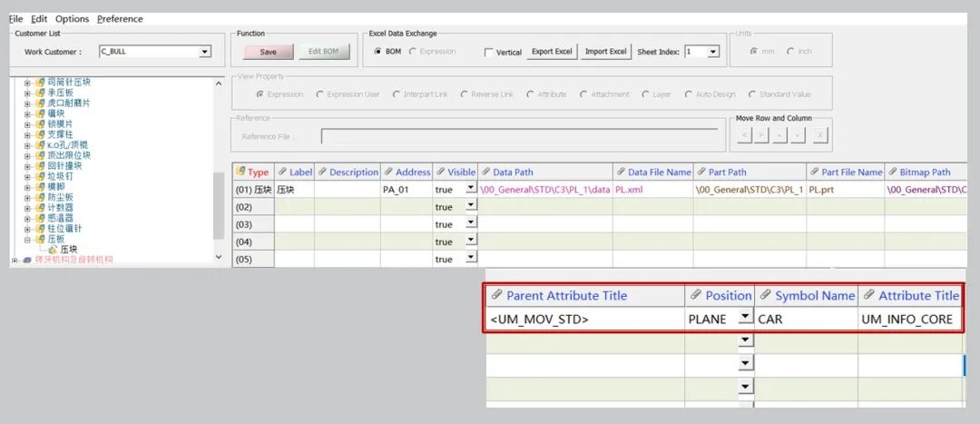Select the 模脚 tree item

pyautogui.click(x=55, y=186)
